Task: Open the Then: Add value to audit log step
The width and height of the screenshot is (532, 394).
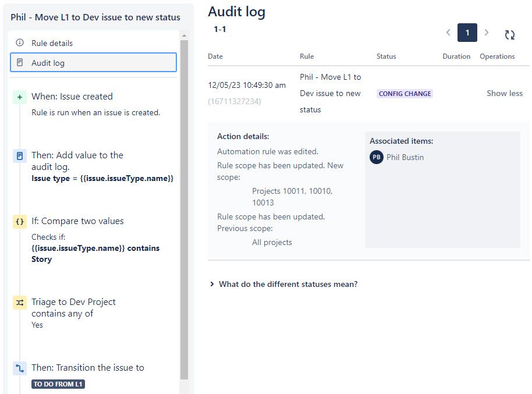Action: pos(77,161)
